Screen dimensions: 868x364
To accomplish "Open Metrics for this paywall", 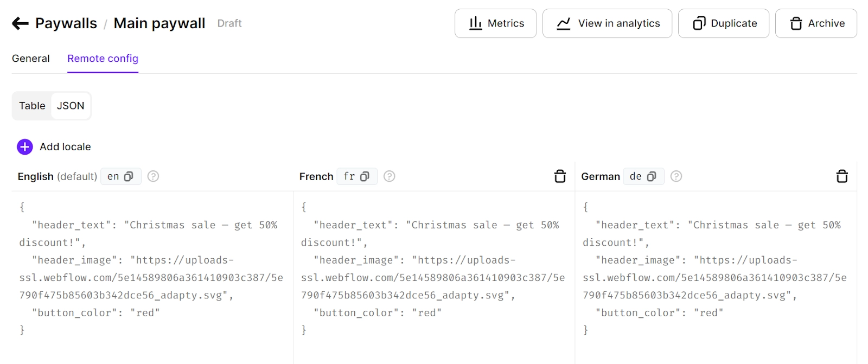I will click(x=495, y=23).
